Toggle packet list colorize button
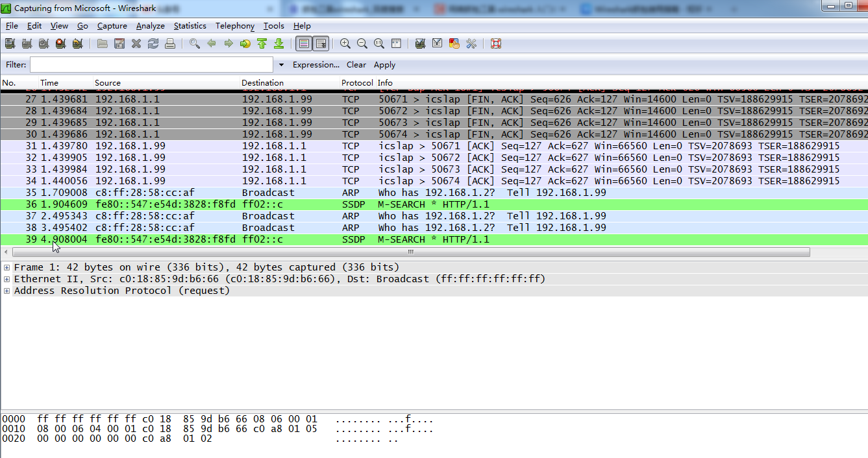This screenshot has height=458, width=868. click(303, 43)
